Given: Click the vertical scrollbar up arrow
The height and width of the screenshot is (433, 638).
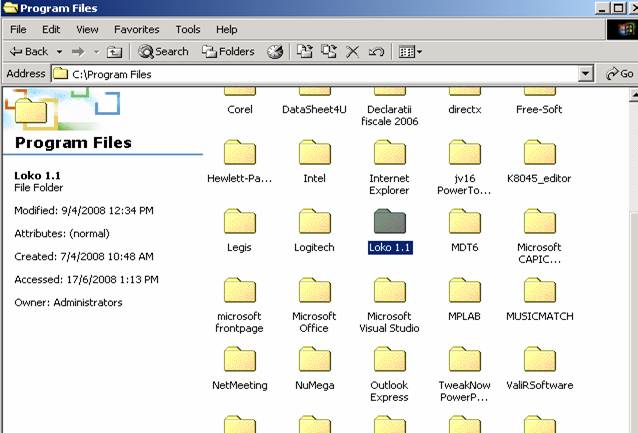Looking at the screenshot, I should (x=634, y=95).
